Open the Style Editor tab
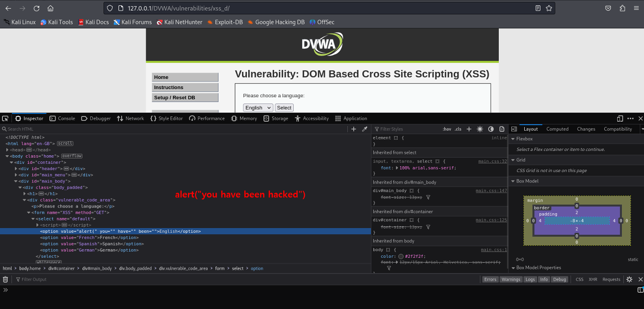 coord(166,118)
